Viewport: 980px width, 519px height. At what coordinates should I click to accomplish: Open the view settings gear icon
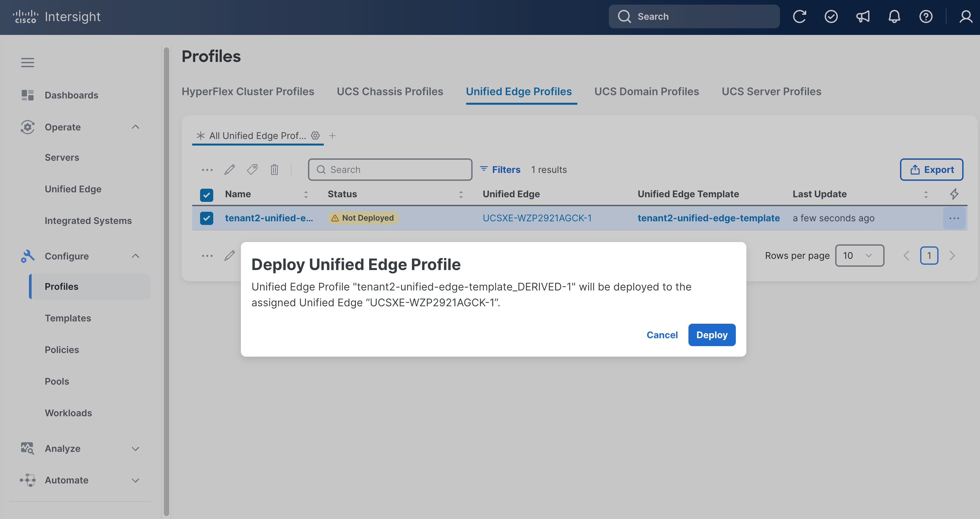tap(315, 136)
